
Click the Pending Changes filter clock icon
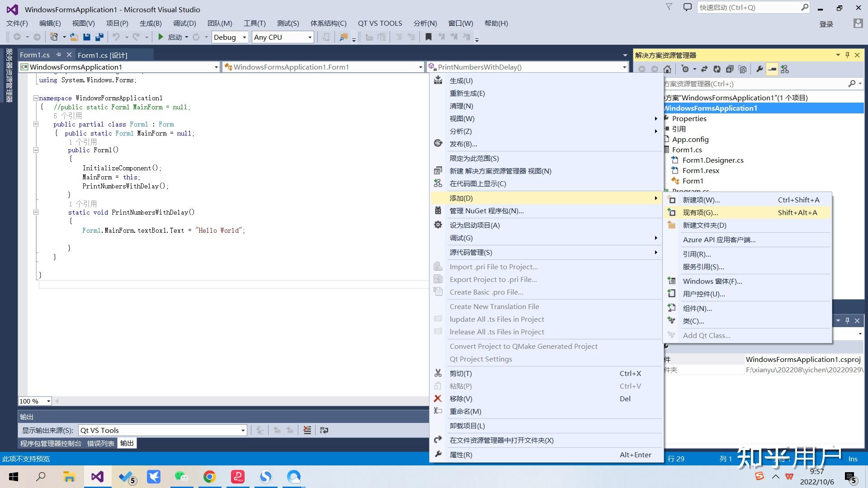(685, 69)
